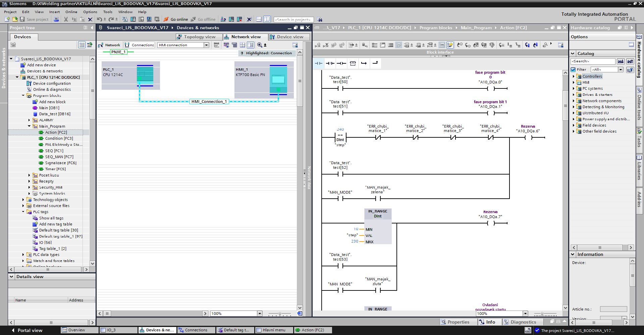Open the Options menu
The width and height of the screenshot is (644, 335).
pyautogui.click(x=90, y=12)
